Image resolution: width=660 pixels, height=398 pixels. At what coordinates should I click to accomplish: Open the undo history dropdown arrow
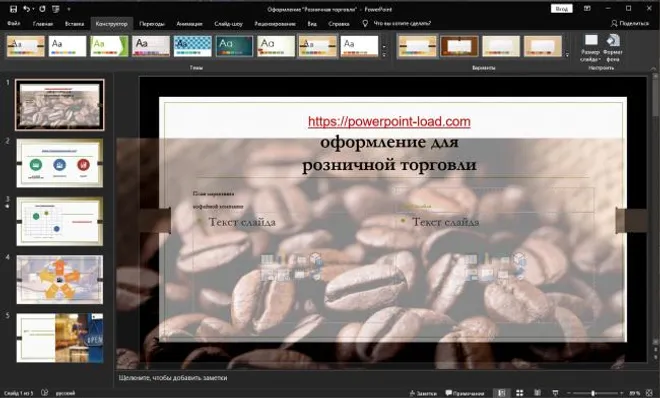(x=33, y=9)
